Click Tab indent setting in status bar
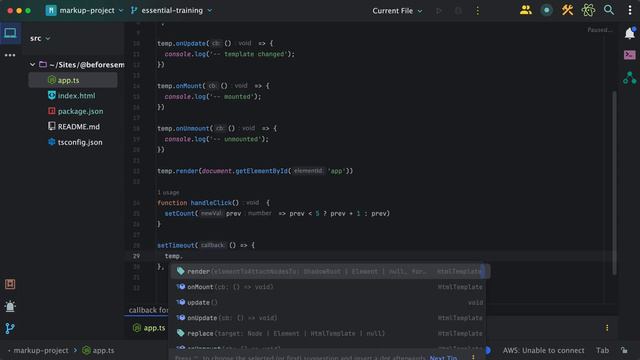The height and width of the screenshot is (360, 640). pos(602,350)
